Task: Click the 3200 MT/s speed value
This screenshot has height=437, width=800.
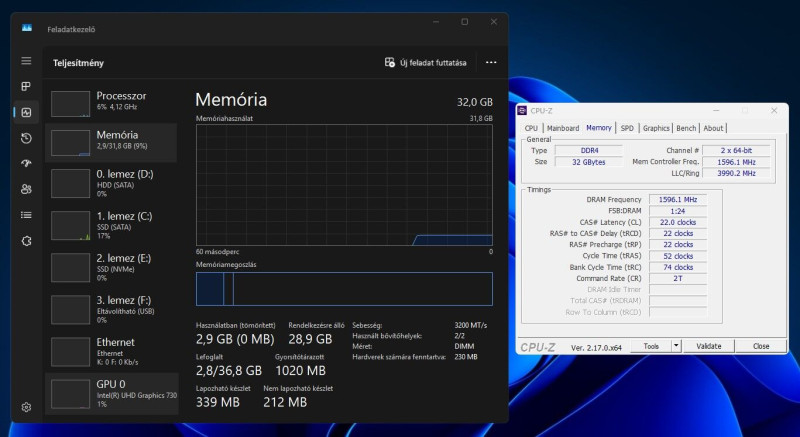Action: pos(470,325)
